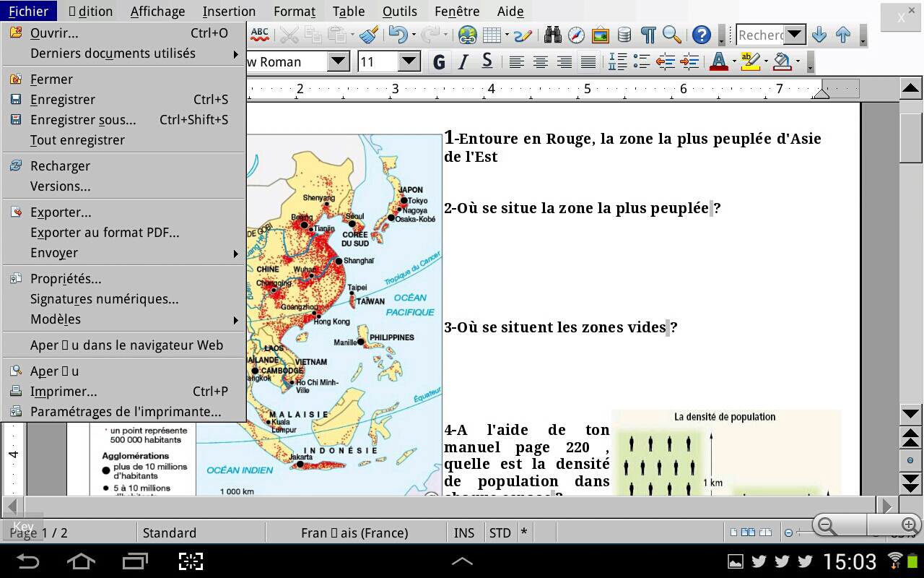Open the font size dropdown
Image resolution: width=924 pixels, height=578 pixels.
(x=409, y=62)
